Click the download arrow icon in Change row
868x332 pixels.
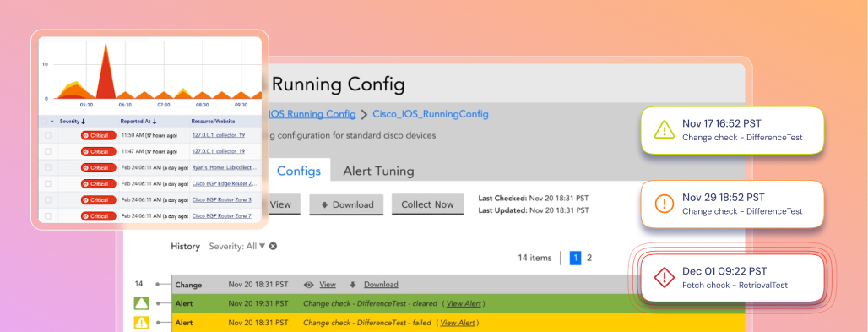coord(353,285)
